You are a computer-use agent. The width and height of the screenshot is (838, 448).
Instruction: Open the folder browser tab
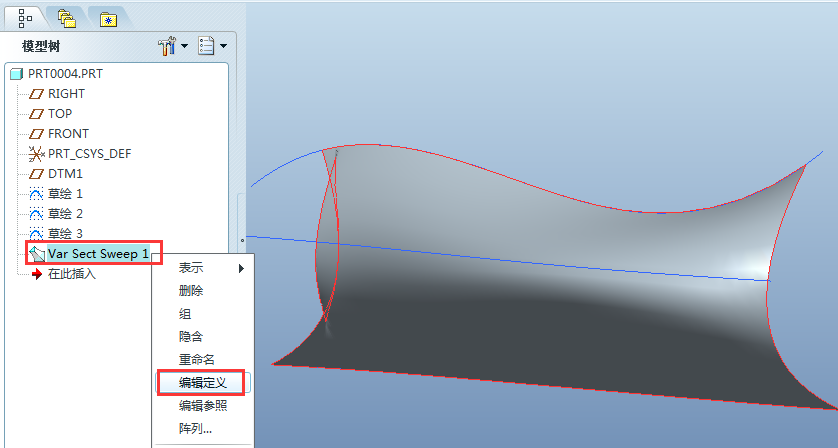point(66,16)
